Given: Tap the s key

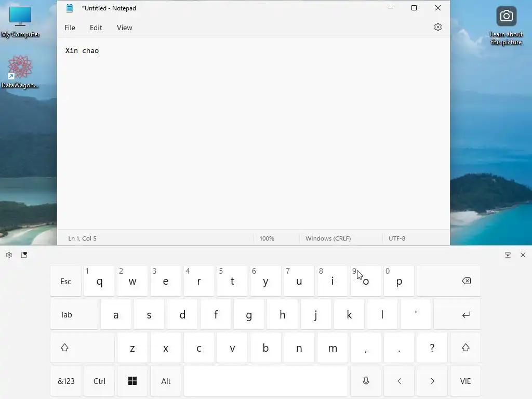Looking at the screenshot, I should pyautogui.click(x=149, y=314).
